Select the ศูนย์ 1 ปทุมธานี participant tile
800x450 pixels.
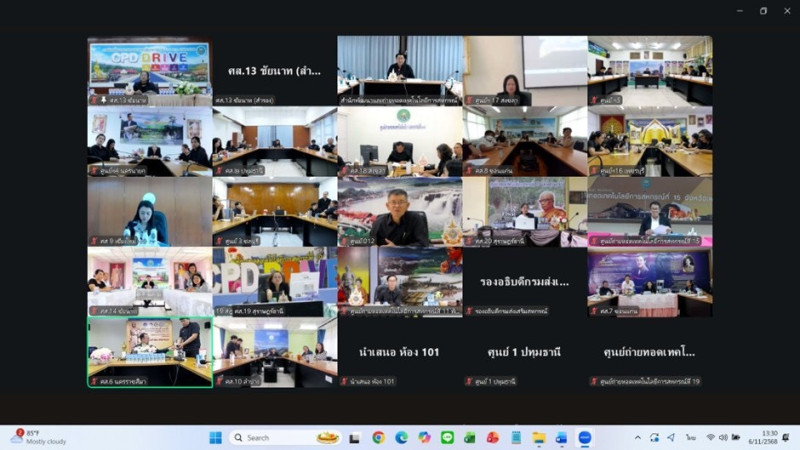point(524,352)
